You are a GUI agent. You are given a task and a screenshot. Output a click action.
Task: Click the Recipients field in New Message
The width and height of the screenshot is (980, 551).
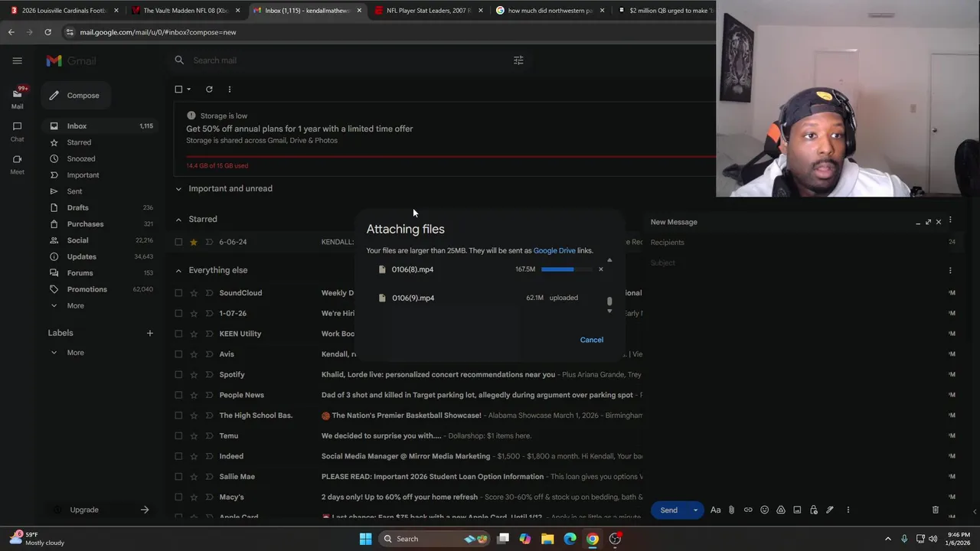click(796, 243)
